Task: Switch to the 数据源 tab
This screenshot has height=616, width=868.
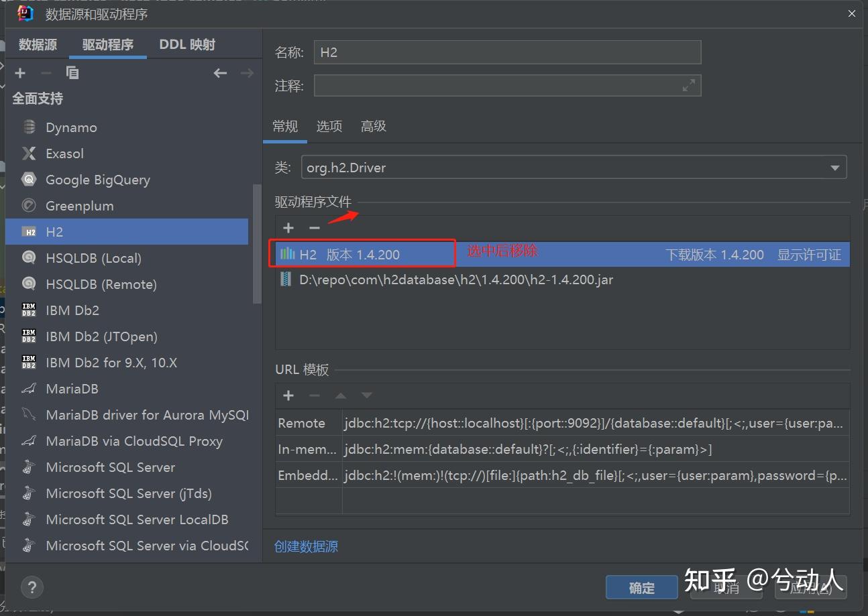Action: click(x=38, y=44)
